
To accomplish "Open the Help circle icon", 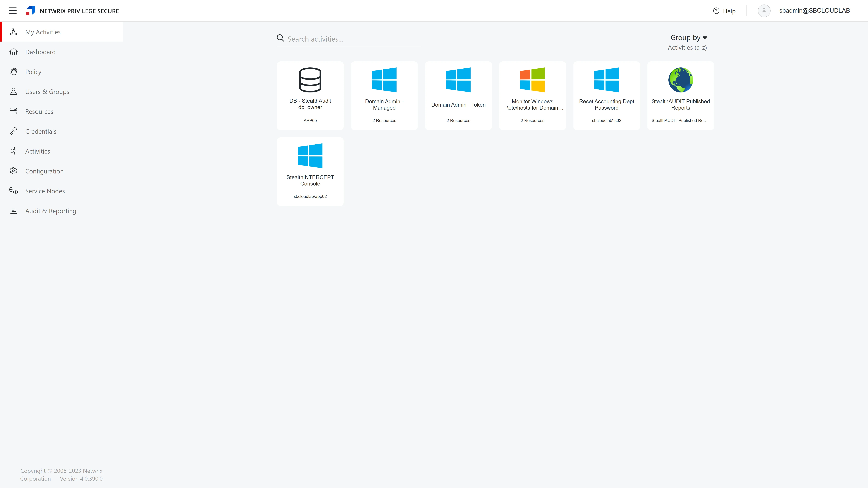I will click(x=716, y=11).
